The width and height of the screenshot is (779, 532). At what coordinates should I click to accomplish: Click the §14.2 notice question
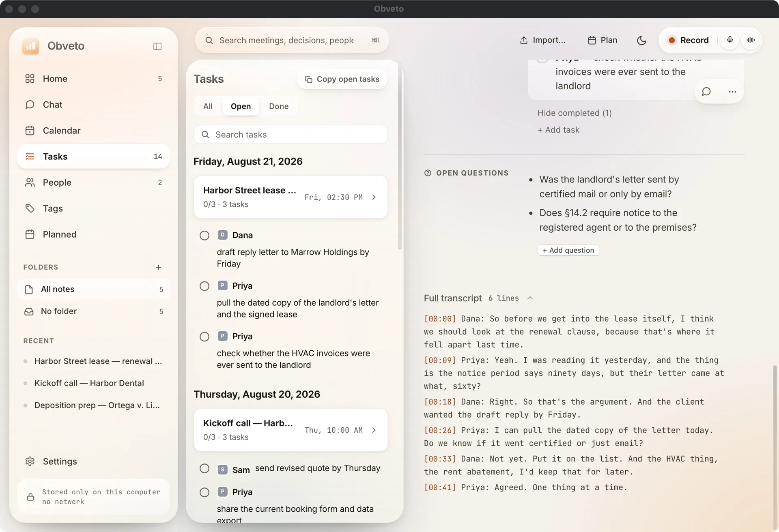[x=618, y=220]
